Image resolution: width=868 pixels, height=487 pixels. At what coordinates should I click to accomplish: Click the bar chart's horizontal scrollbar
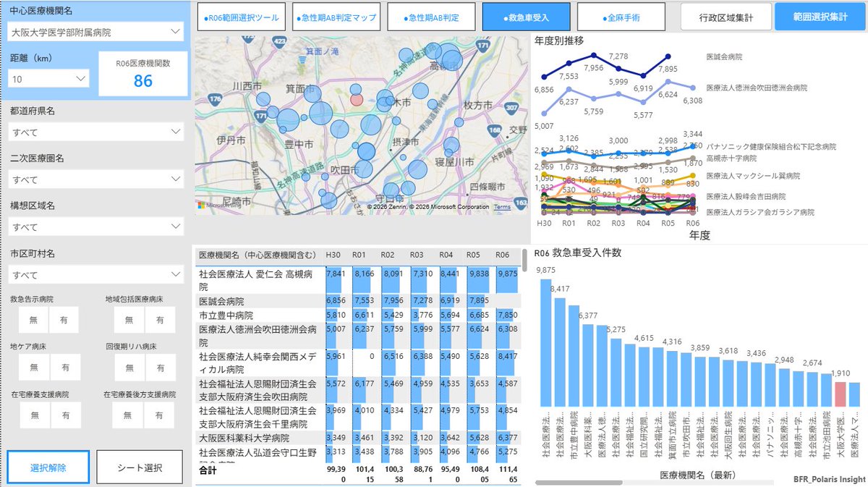pos(579,483)
